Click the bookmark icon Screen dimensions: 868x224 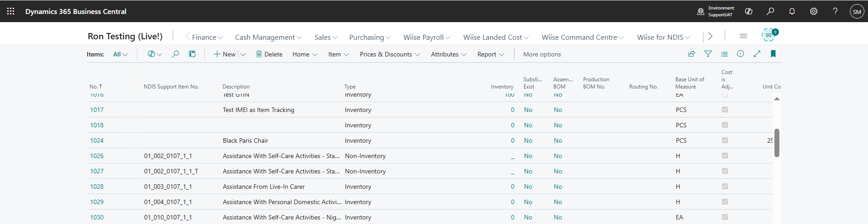[773, 54]
